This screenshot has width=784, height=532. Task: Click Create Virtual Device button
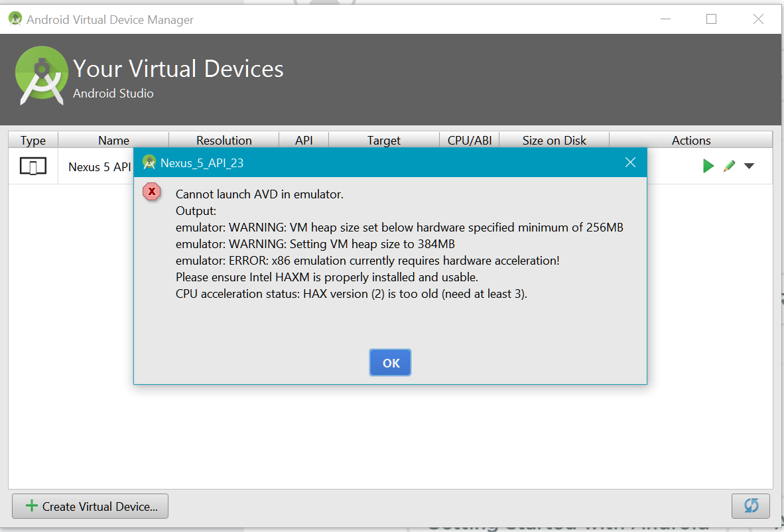point(90,506)
